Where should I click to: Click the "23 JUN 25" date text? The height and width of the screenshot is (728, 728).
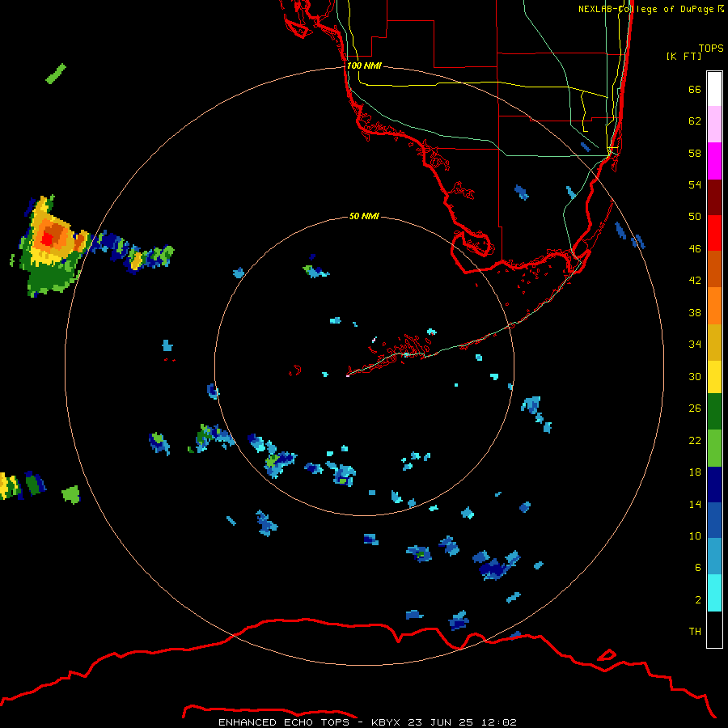tap(441, 722)
